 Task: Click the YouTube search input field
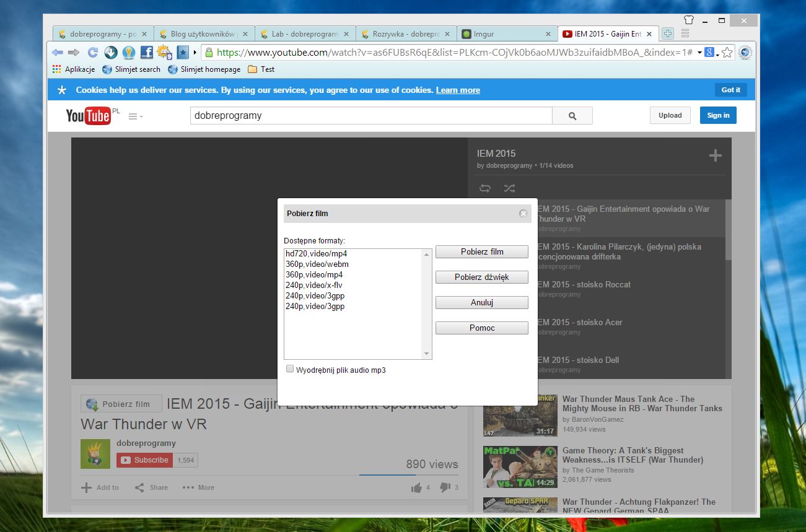pyautogui.click(x=370, y=116)
